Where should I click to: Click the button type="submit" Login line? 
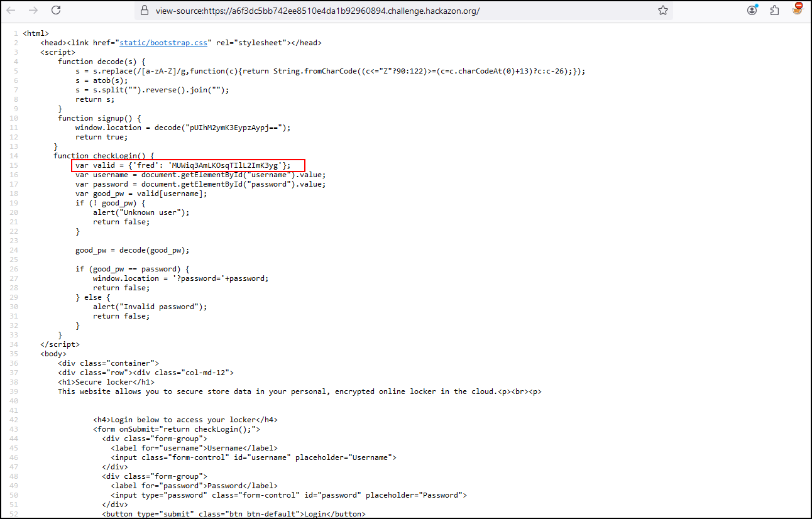pyautogui.click(x=234, y=514)
